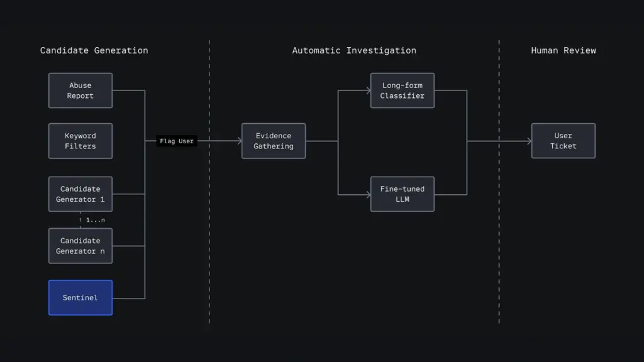Select the Evidence Gathering node
The height and width of the screenshot is (362, 644).
tap(274, 141)
